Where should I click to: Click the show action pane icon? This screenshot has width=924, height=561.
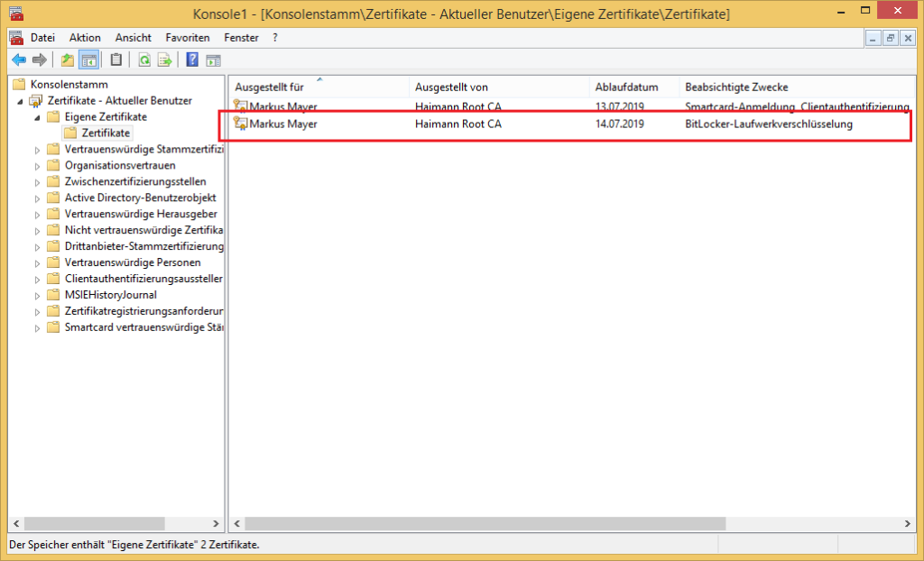tap(212, 60)
